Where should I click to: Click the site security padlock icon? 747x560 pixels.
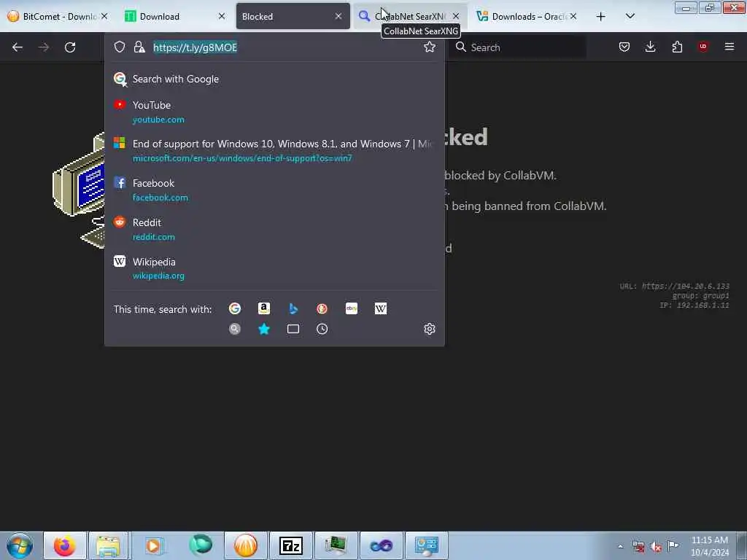pos(139,47)
